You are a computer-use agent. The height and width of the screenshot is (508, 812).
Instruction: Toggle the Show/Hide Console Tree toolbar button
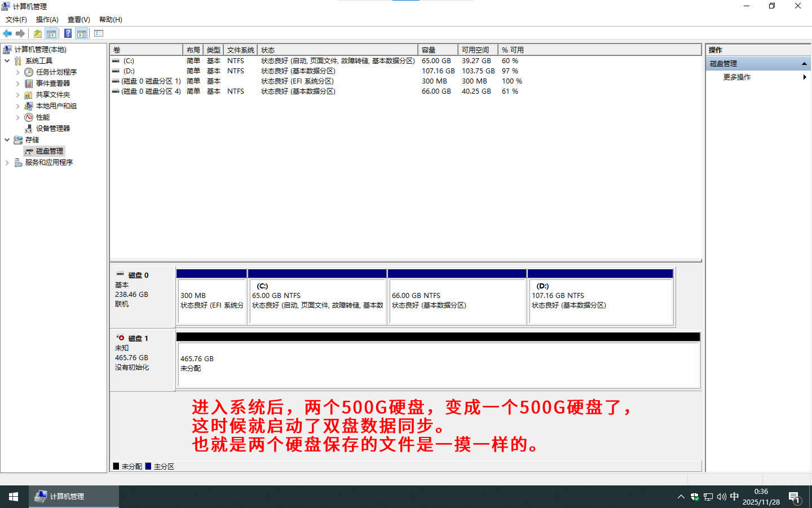pyautogui.click(x=51, y=33)
